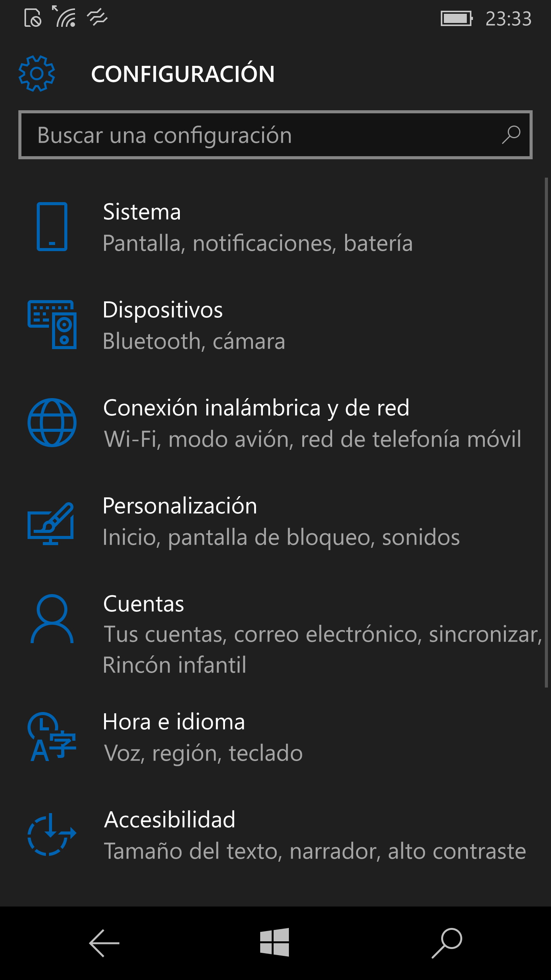Image resolution: width=551 pixels, height=980 pixels.
Task: Tap the Wi-Fi status icon in status bar
Action: click(x=65, y=17)
